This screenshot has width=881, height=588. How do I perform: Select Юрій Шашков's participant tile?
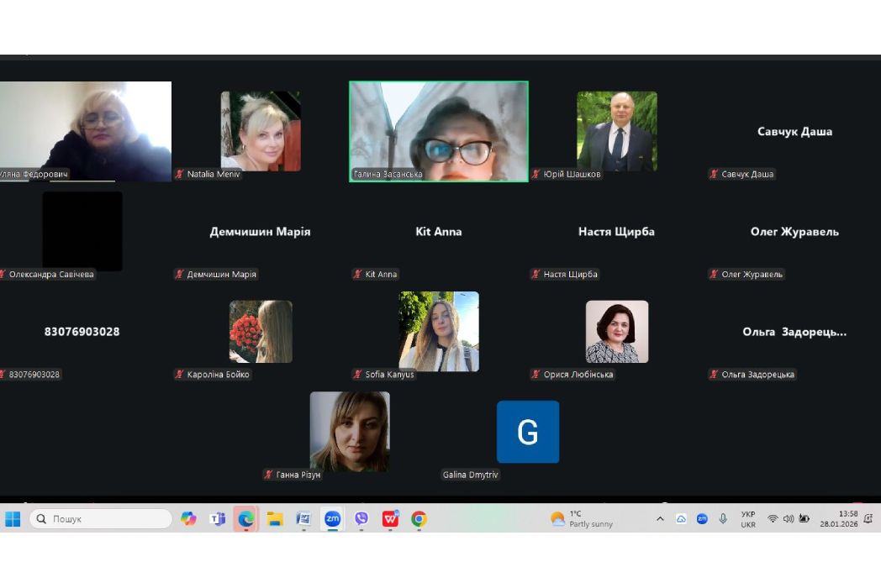click(616, 131)
